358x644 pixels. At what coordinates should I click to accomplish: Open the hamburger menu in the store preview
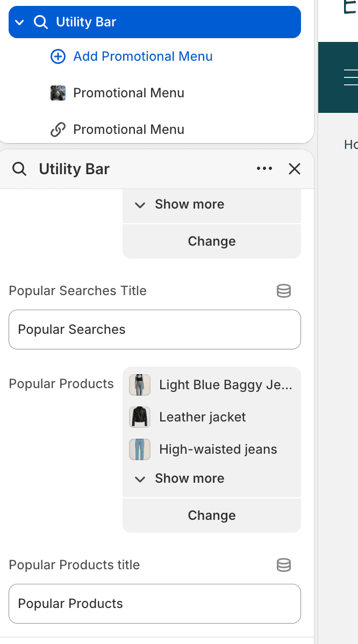click(351, 77)
